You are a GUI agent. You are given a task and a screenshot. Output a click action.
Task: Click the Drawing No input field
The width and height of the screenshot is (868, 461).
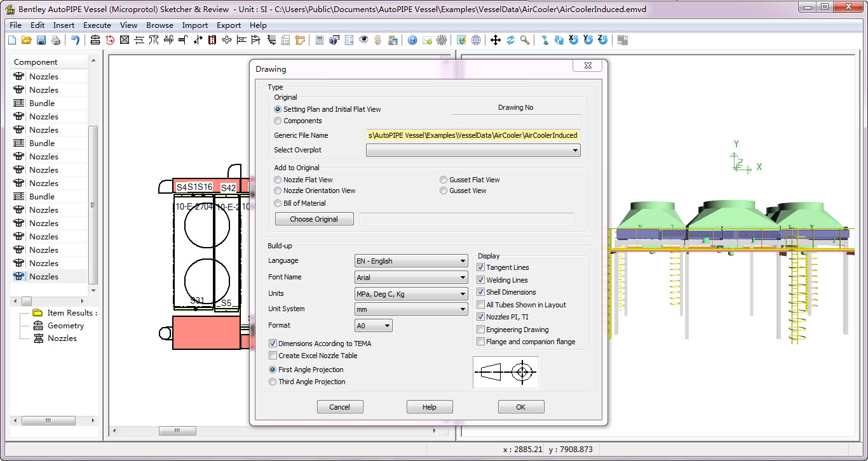pyautogui.click(x=516, y=120)
